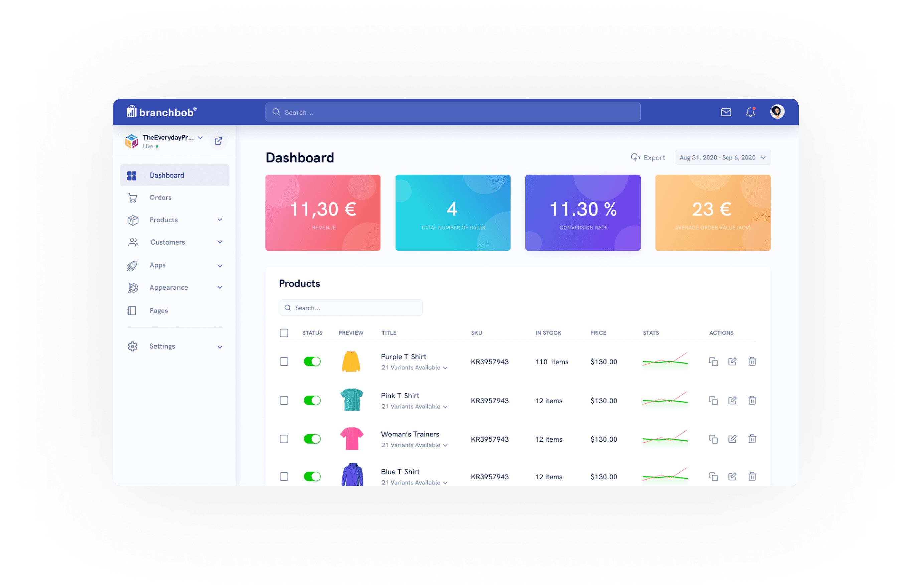
Task: Open the TheEverydayPr... store switcher
Action: (x=173, y=141)
